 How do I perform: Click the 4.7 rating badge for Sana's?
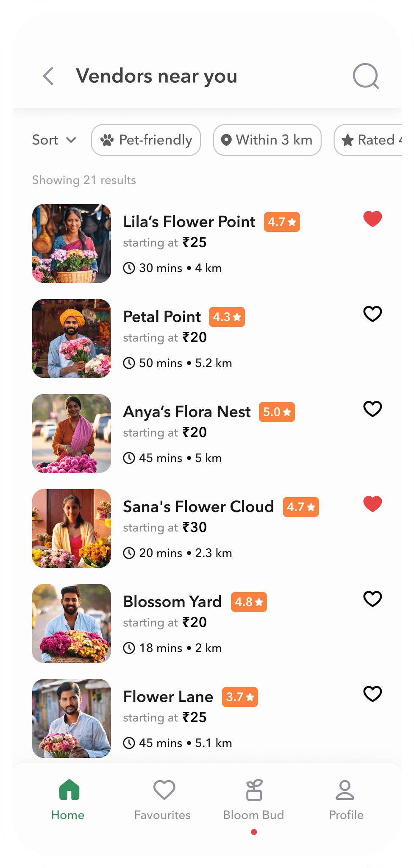pos(301,507)
